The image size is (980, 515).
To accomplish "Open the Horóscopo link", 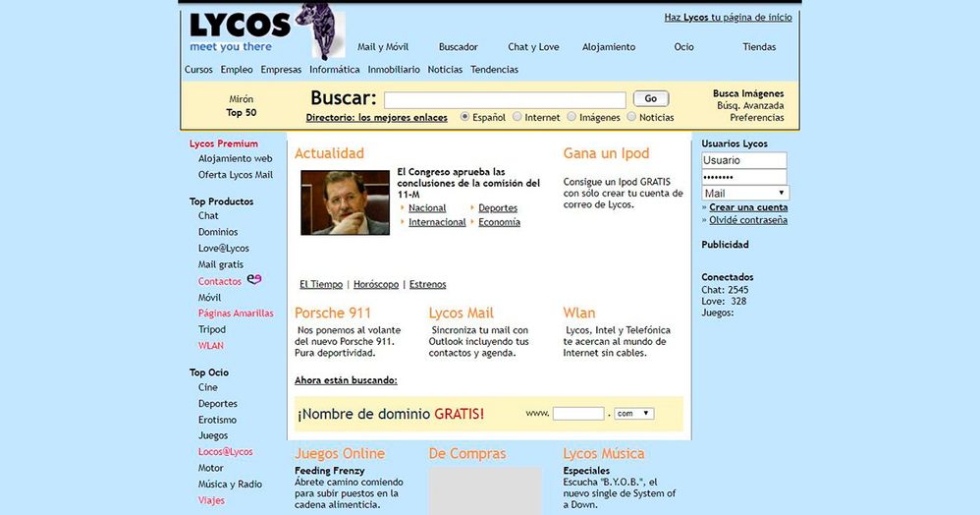I will [376, 284].
